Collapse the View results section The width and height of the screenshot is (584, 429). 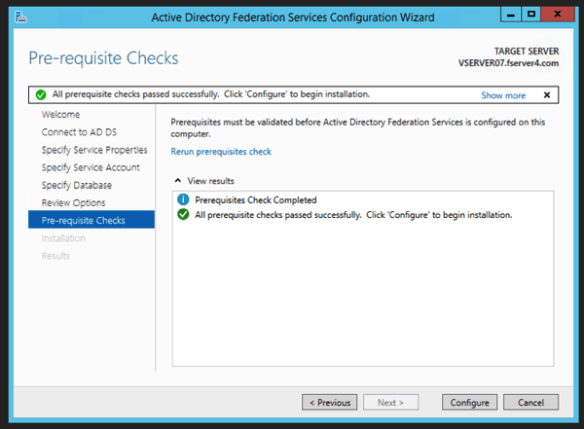[178, 181]
